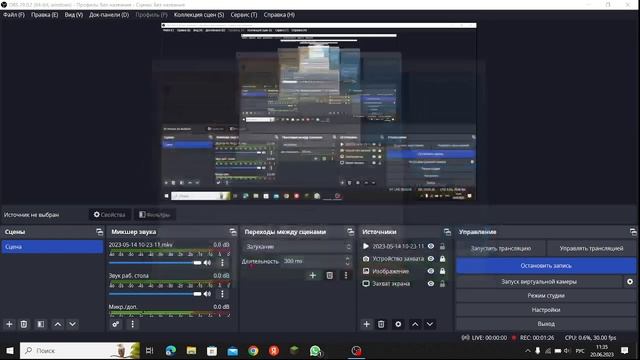Adjust the Длительность 300 ms spinner arrows
The height and width of the screenshot is (360, 640).
pyautogui.click(x=347, y=261)
